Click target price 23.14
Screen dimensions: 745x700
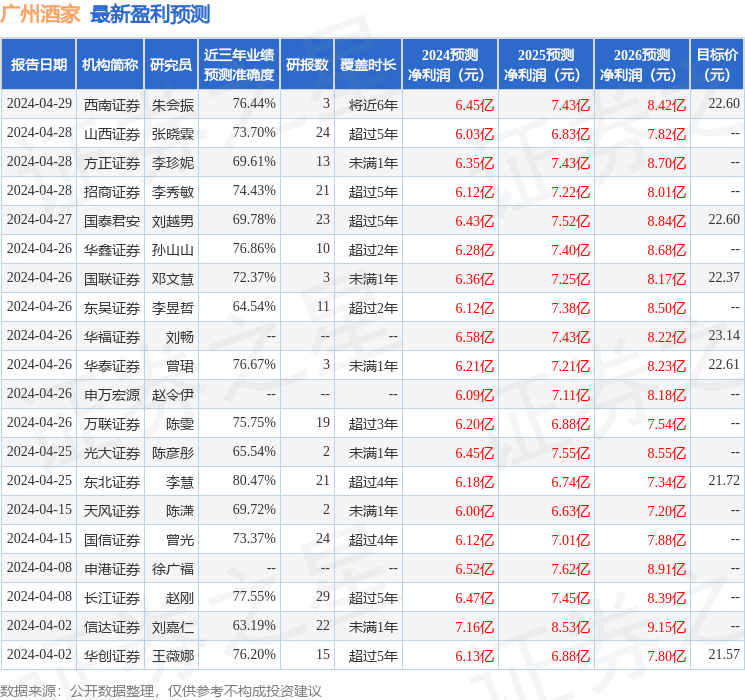point(724,336)
